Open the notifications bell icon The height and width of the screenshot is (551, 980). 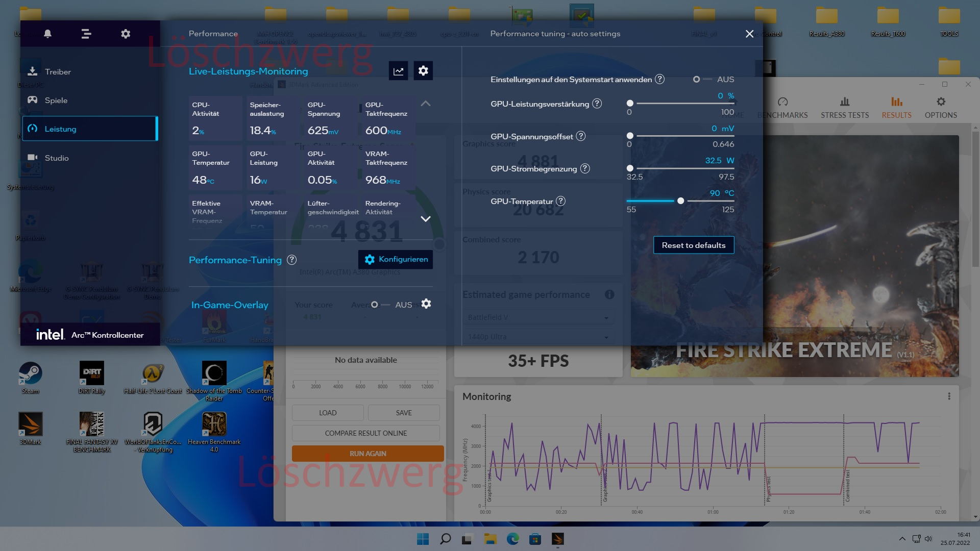[47, 34]
